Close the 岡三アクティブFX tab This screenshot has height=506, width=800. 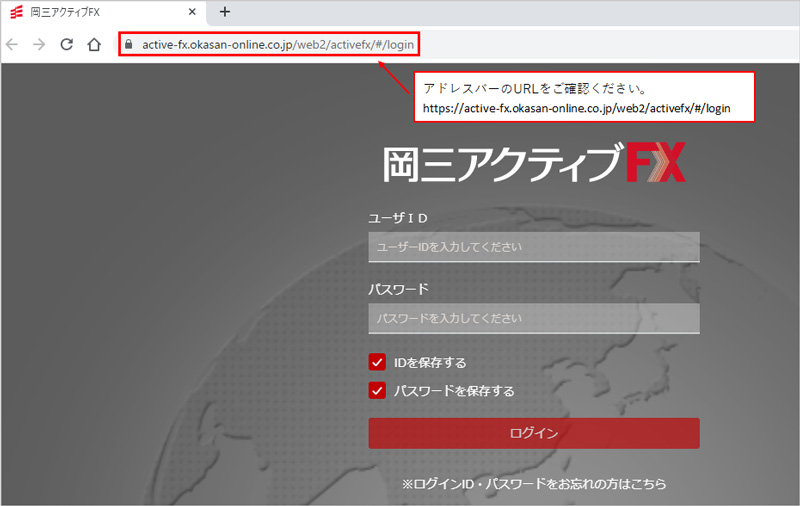[x=192, y=12]
